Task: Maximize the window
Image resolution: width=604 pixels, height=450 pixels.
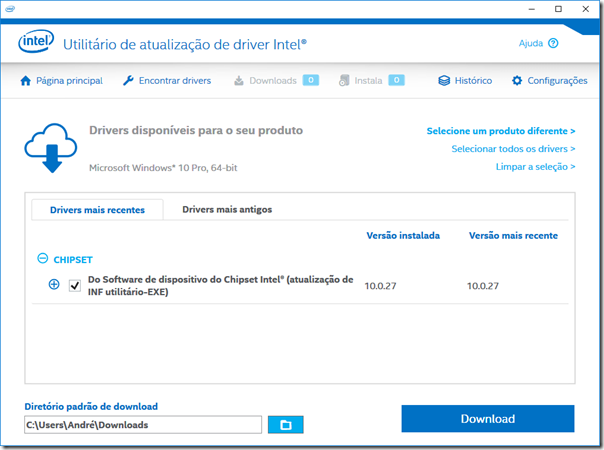Action: coord(558,9)
